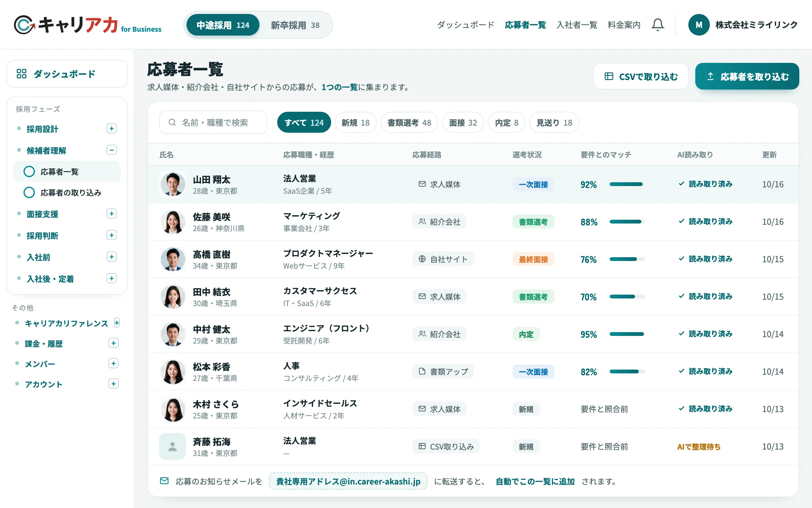
Task: Open 料金案内 in top navigation
Action: pyautogui.click(x=624, y=25)
